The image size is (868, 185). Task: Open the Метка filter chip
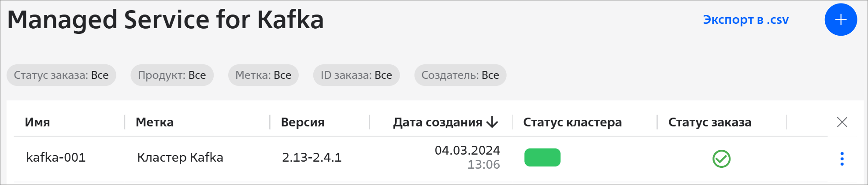(263, 75)
